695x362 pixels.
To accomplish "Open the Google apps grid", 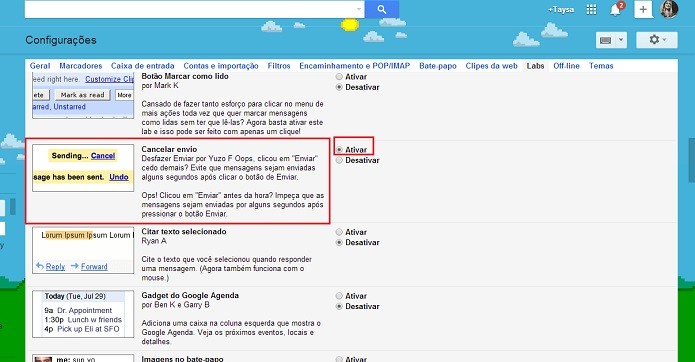I will point(591,10).
